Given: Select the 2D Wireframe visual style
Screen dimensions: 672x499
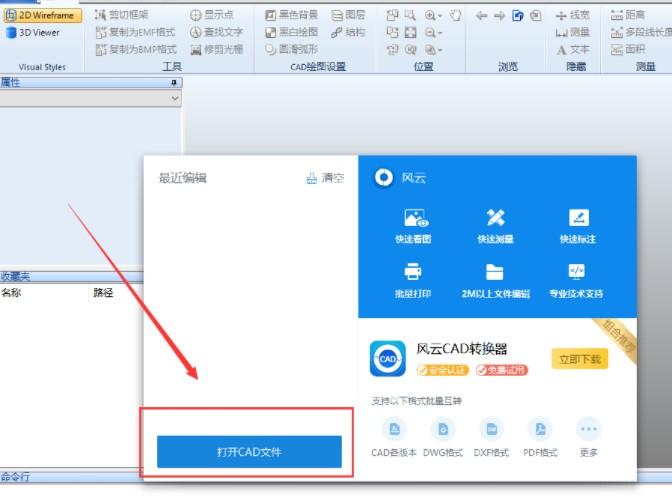Looking at the screenshot, I should [42, 15].
